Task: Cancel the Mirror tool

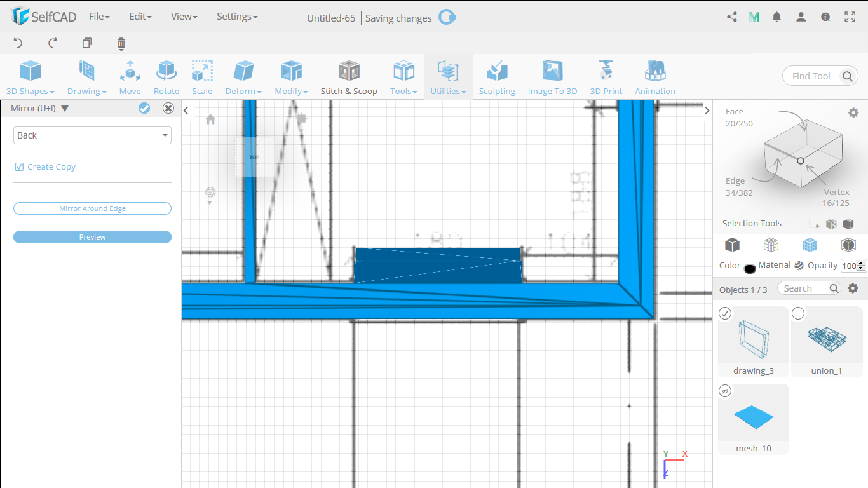Action: click(x=168, y=108)
